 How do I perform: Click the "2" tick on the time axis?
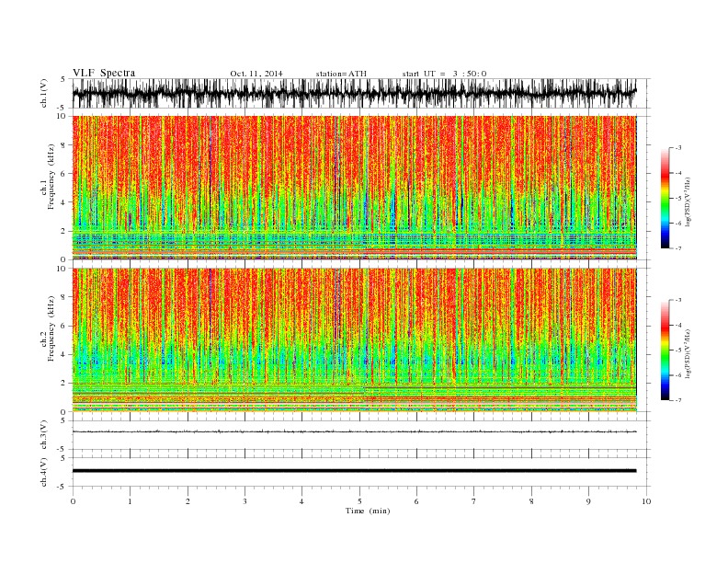(188, 501)
